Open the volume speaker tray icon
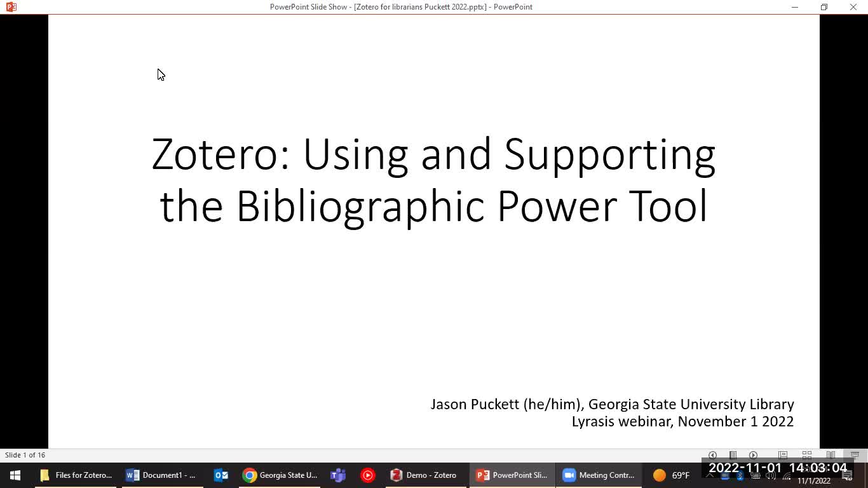This screenshot has height=488, width=868. click(x=771, y=475)
